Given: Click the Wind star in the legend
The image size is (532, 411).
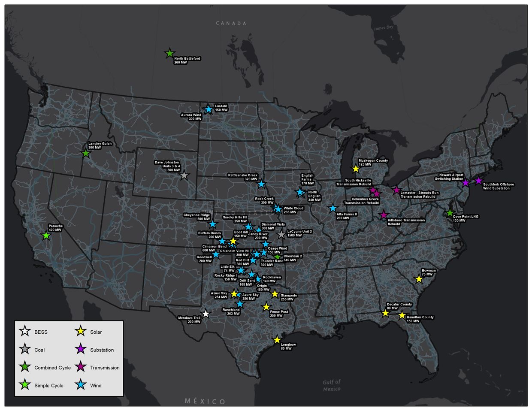Looking at the screenshot, I should click(81, 385).
